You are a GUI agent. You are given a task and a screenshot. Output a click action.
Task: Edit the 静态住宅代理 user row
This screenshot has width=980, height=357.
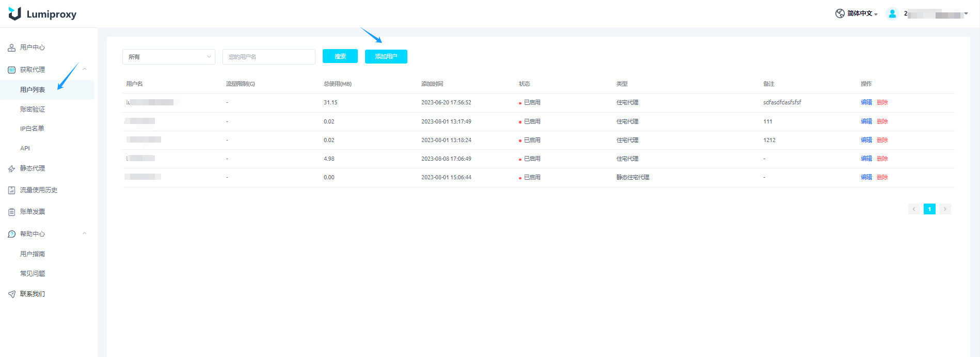tap(866, 177)
